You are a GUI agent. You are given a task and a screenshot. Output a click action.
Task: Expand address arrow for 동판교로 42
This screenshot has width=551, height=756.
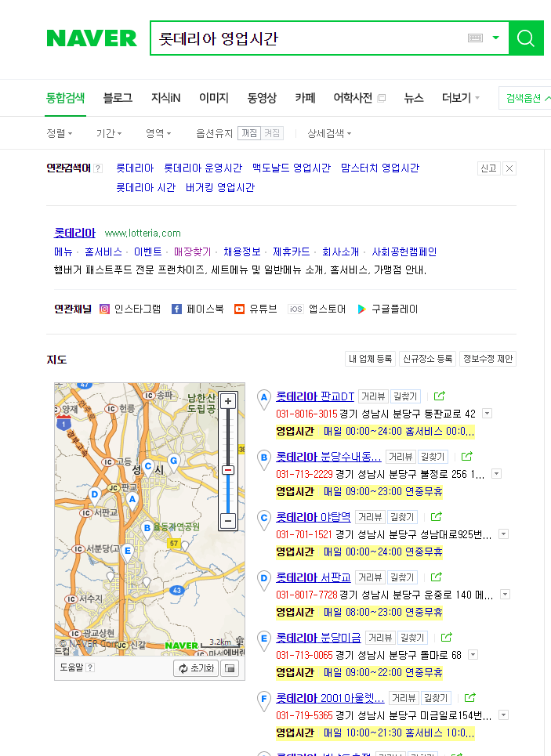(x=488, y=413)
